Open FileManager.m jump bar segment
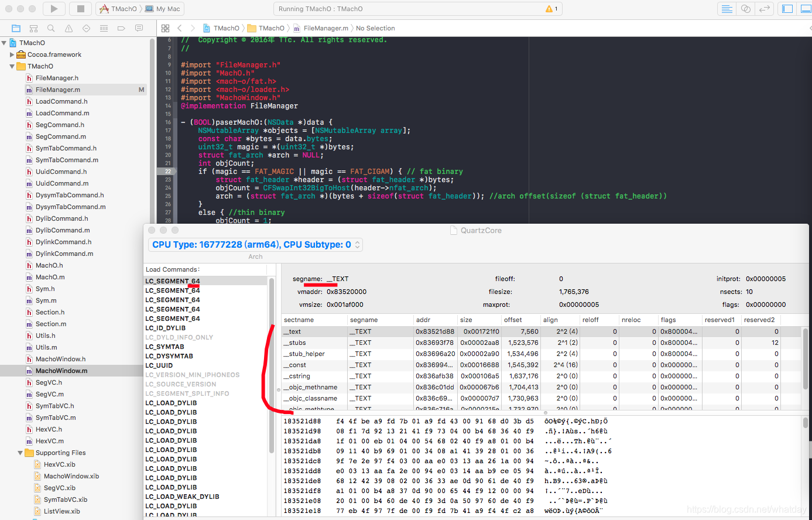812x520 pixels. [x=321, y=28]
